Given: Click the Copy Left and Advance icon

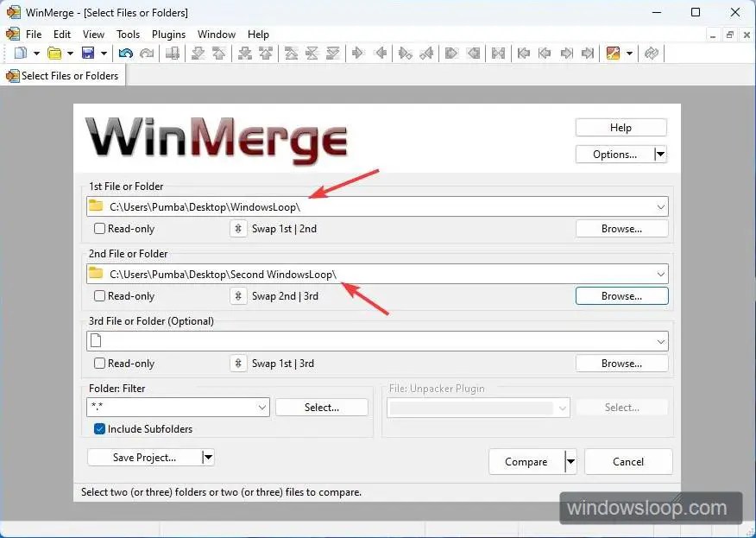Looking at the screenshot, I should [x=426, y=53].
